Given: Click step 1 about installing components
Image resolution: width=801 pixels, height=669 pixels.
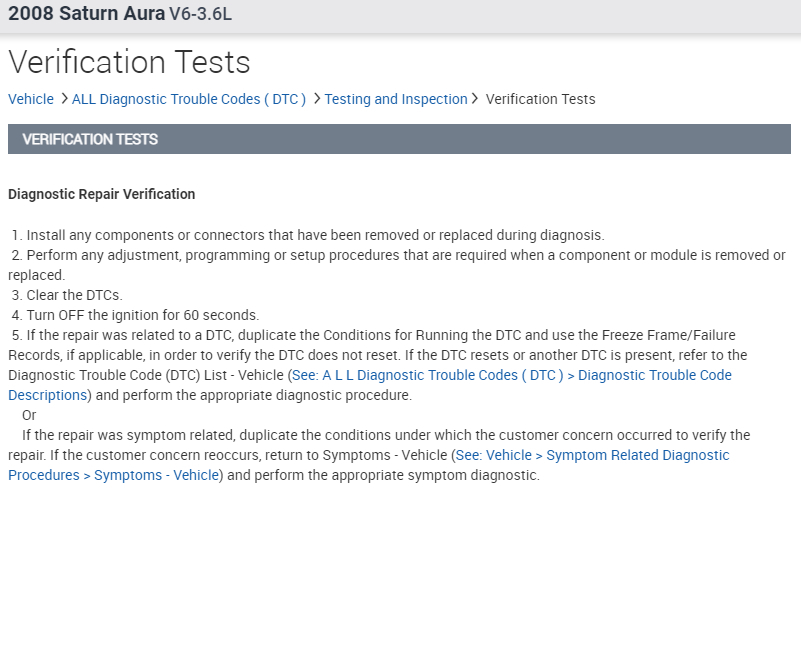Looking at the screenshot, I should click(x=310, y=235).
